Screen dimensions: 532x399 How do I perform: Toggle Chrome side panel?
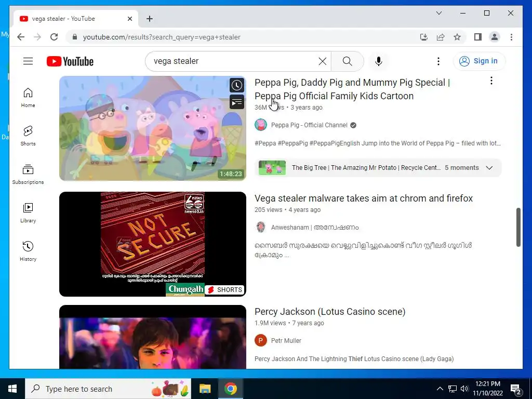[x=478, y=37]
